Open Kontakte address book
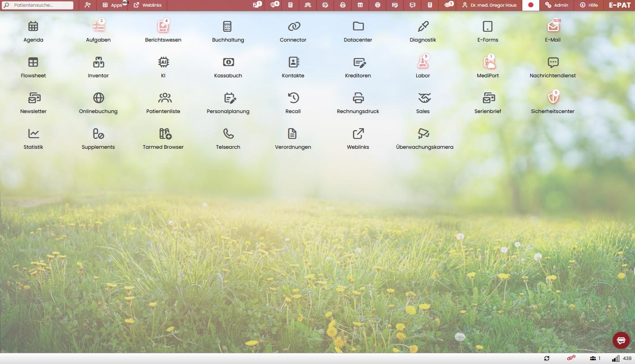This screenshot has height=364, width=635. pyautogui.click(x=293, y=67)
